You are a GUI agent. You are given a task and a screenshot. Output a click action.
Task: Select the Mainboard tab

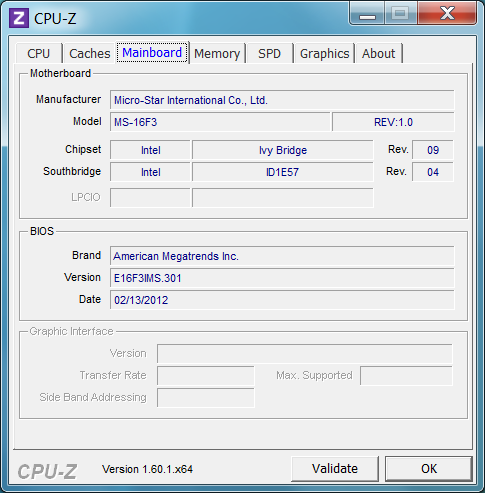pos(152,53)
